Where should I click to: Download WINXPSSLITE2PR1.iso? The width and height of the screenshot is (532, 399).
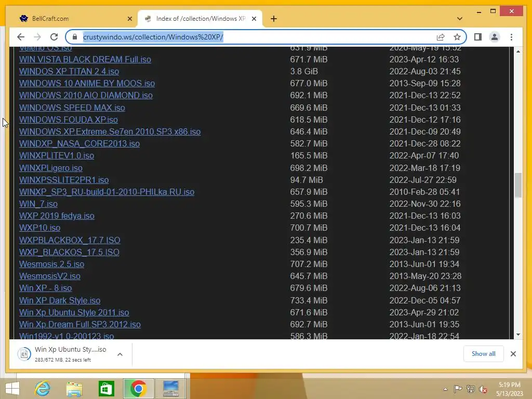pyautogui.click(x=64, y=180)
